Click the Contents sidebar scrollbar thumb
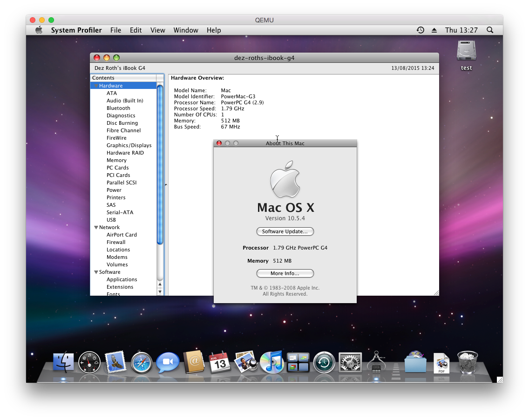The width and height of the screenshot is (529, 420). tap(160, 163)
